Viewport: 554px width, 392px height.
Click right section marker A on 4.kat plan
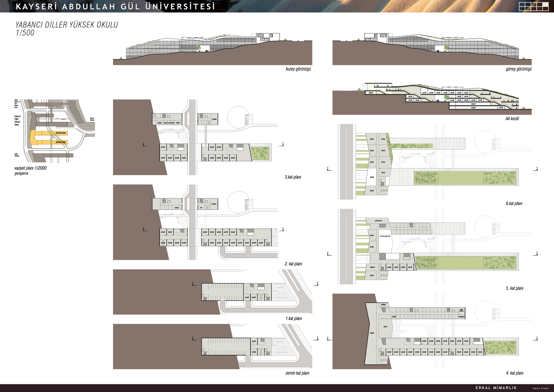[x=537, y=338]
